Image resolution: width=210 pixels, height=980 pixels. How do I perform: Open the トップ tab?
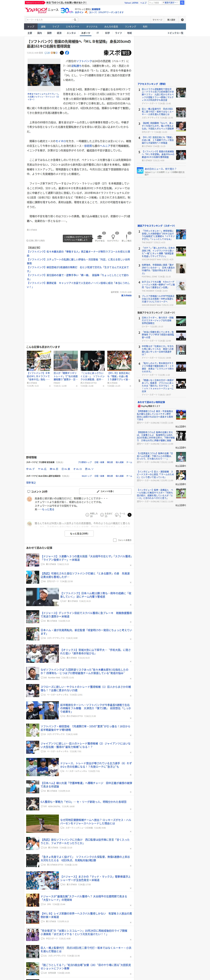31,27
